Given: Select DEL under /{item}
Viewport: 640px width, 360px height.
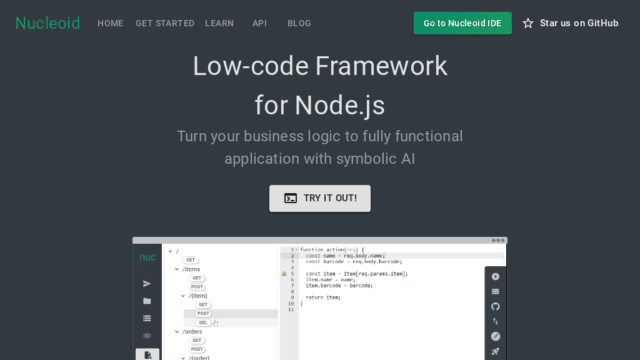Looking at the screenshot, I should click(x=203, y=322).
